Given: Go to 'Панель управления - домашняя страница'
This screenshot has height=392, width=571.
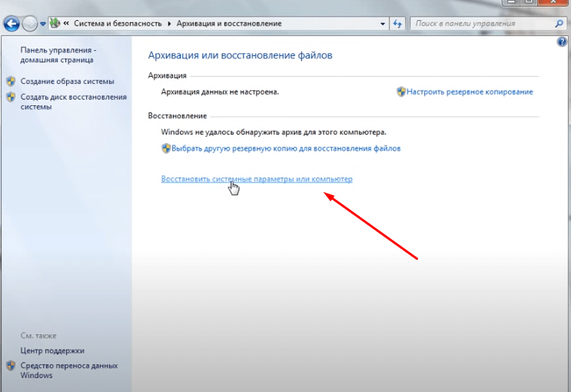Looking at the screenshot, I should click(x=58, y=55).
